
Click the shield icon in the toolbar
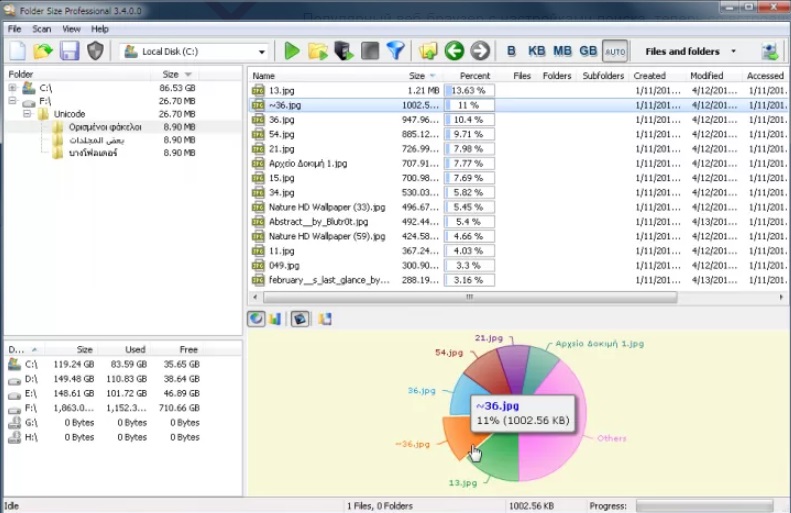point(95,51)
